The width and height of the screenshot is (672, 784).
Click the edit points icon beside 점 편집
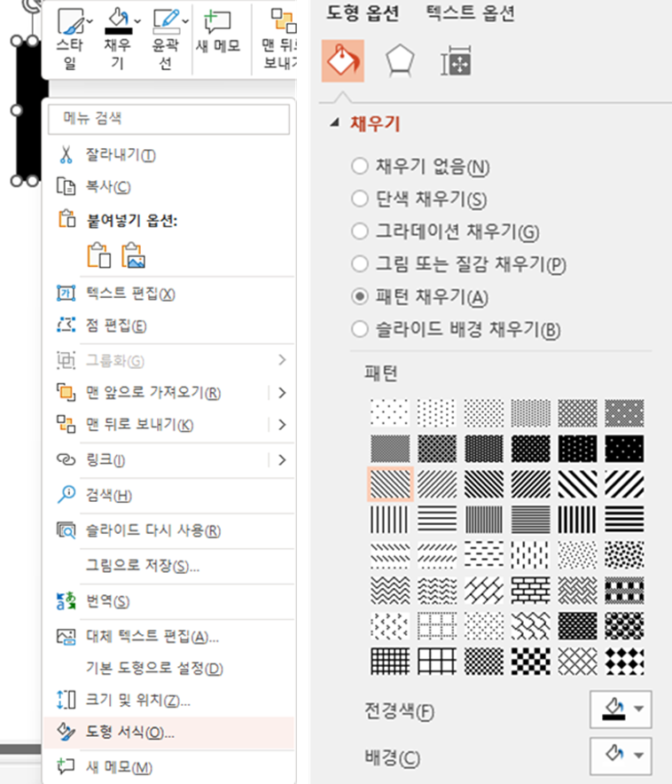(x=66, y=325)
